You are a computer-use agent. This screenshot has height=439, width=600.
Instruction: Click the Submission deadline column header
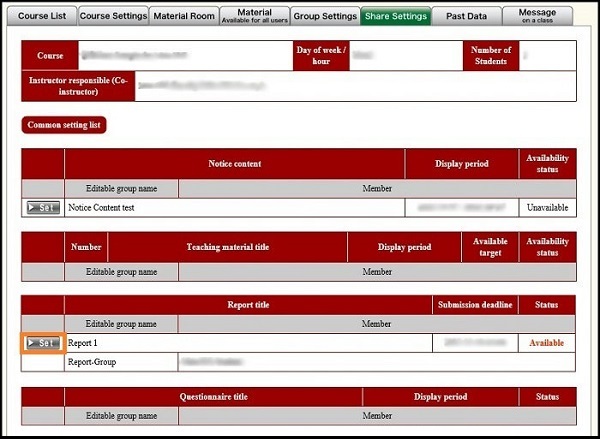point(474,305)
